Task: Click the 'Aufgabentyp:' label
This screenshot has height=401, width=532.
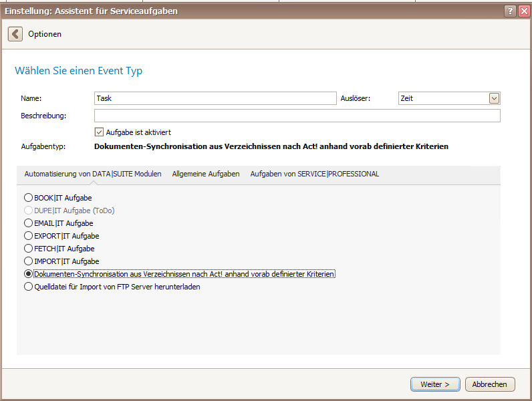Action: coord(43,146)
